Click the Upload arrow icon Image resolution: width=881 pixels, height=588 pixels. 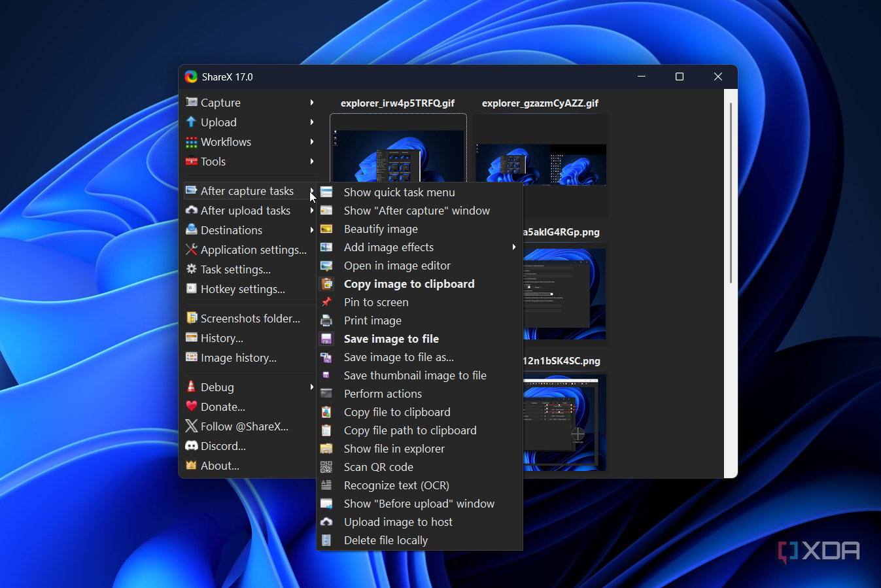(192, 122)
